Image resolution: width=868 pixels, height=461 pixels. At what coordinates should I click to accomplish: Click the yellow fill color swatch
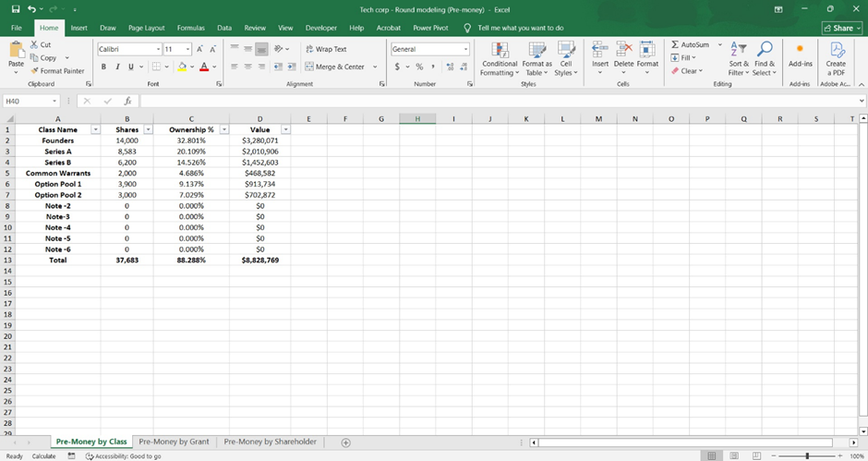182,67
